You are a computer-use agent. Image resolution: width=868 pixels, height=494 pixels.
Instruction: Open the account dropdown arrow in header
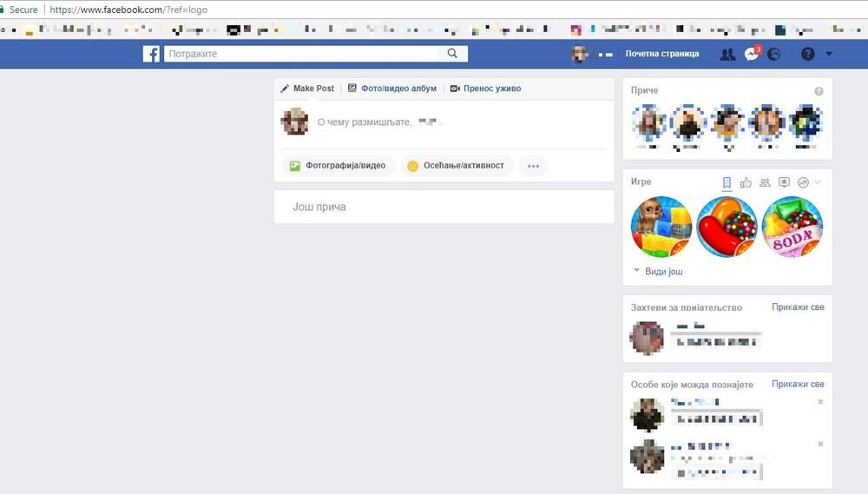829,54
